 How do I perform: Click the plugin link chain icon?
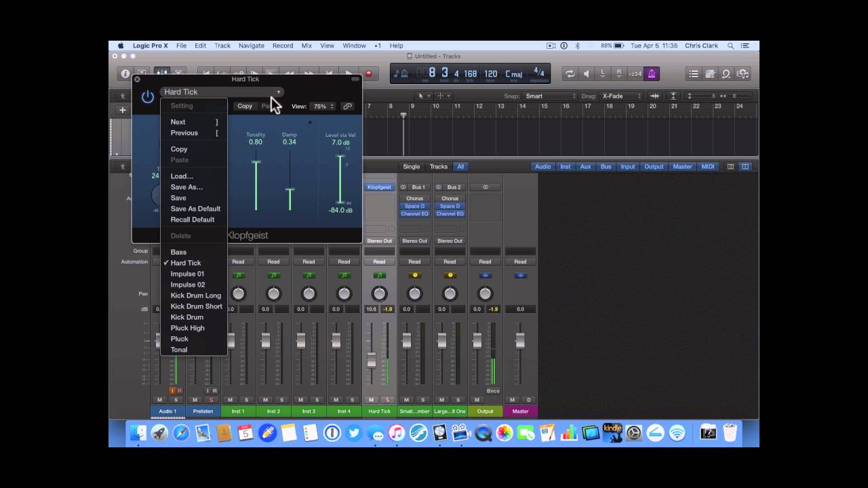pyautogui.click(x=347, y=106)
